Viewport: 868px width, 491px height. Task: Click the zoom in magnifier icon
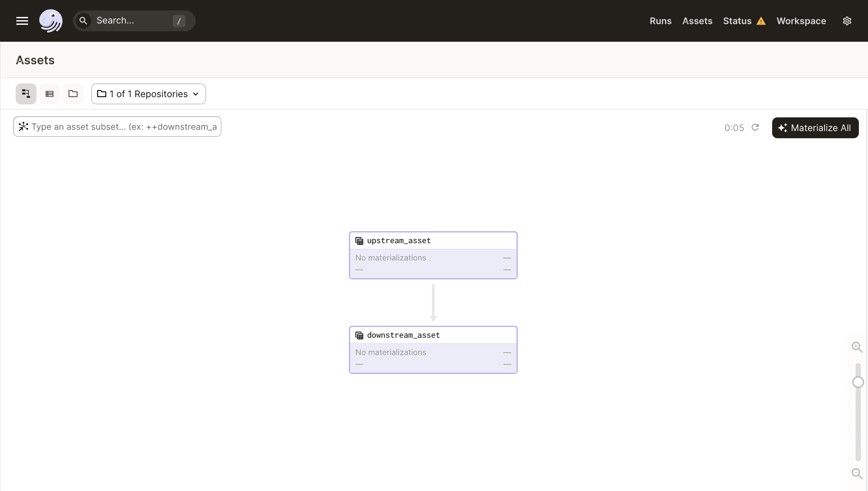[x=857, y=347]
